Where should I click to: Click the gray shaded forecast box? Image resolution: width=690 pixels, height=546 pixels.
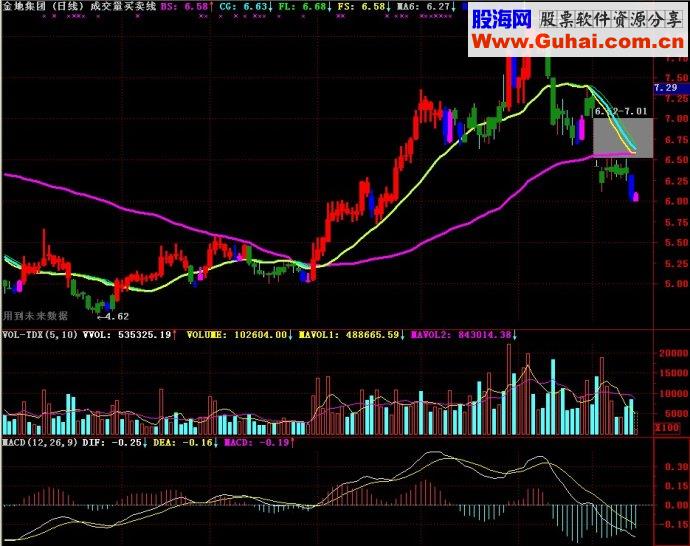click(x=623, y=138)
